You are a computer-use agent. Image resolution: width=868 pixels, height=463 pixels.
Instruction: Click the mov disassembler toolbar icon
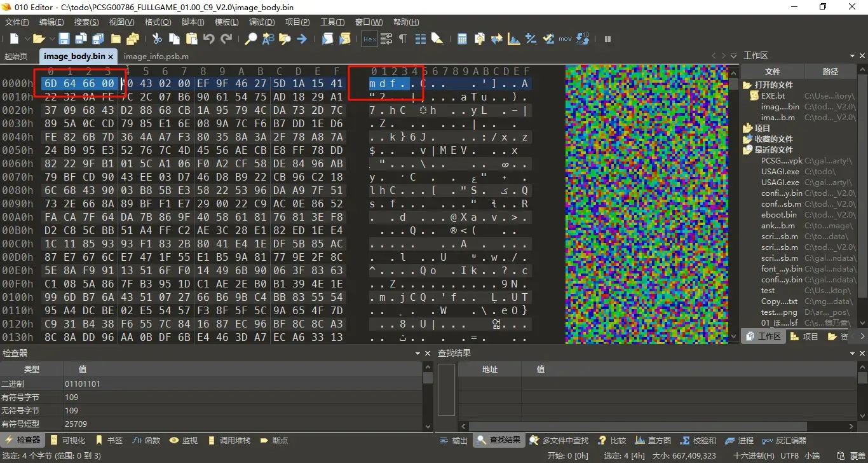coord(565,39)
